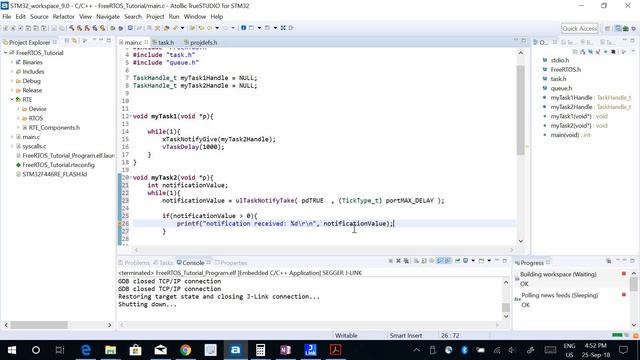Collapse the FreeRTOS_Tutorial project node
640x360 pixels.
pos(6,53)
